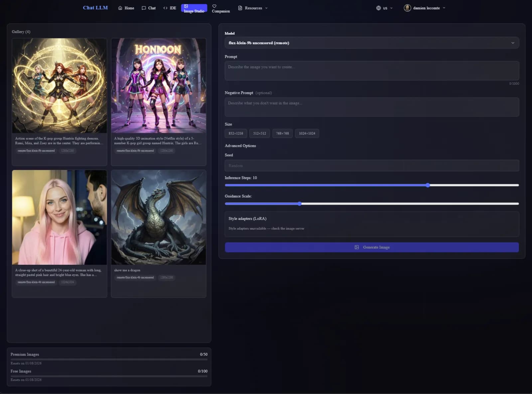The width and height of the screenshot is (532, 394).
Task: Open the Companion label in navigation
Action: click(x=221, y=11)
